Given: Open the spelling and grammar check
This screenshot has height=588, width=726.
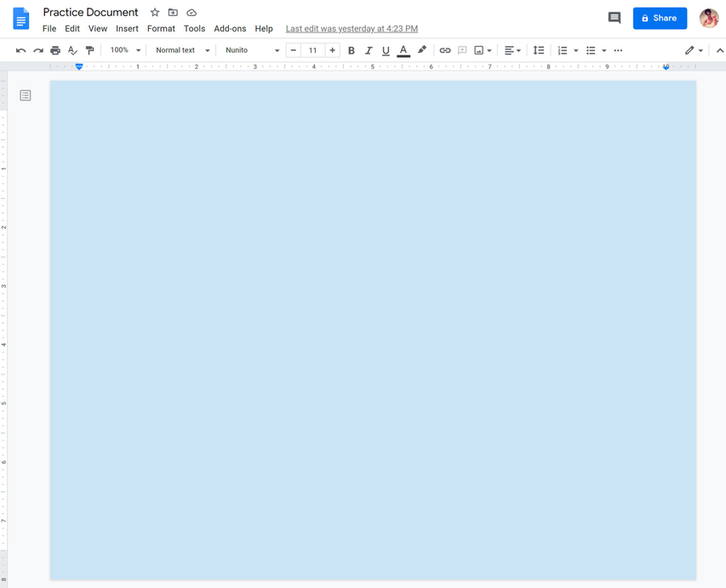Looking at the screenshot, I should pyautogui.click(x=71, y=50).
